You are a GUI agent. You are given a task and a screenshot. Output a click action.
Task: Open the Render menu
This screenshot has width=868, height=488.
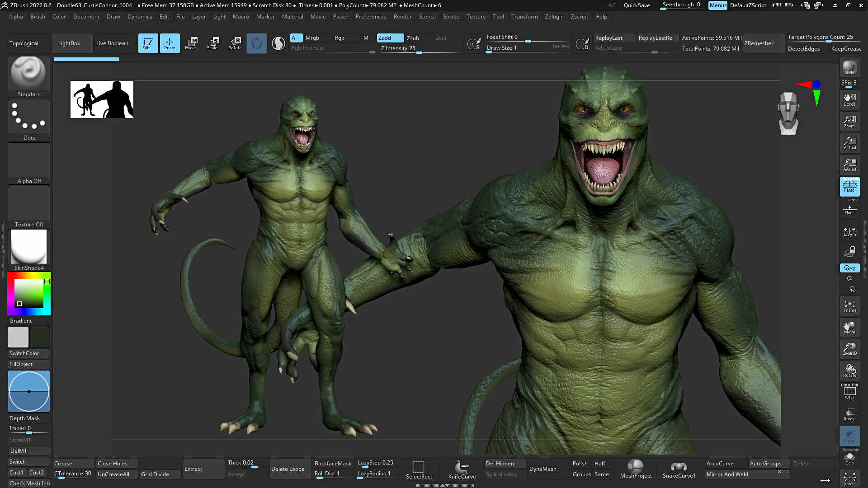[402, 17]
